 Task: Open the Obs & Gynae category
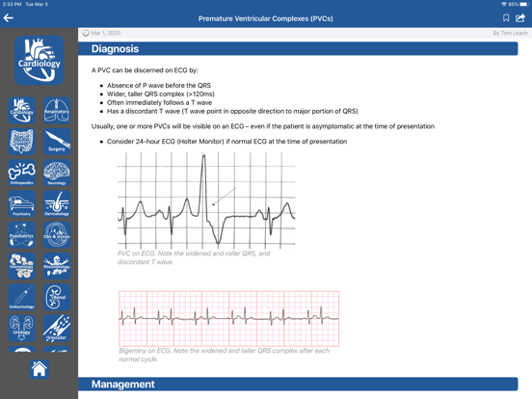57,235
